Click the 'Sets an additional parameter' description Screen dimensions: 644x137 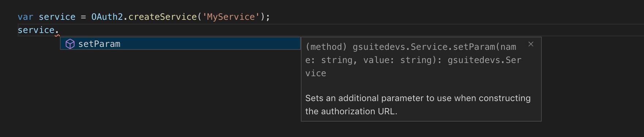tap(365, 98)
